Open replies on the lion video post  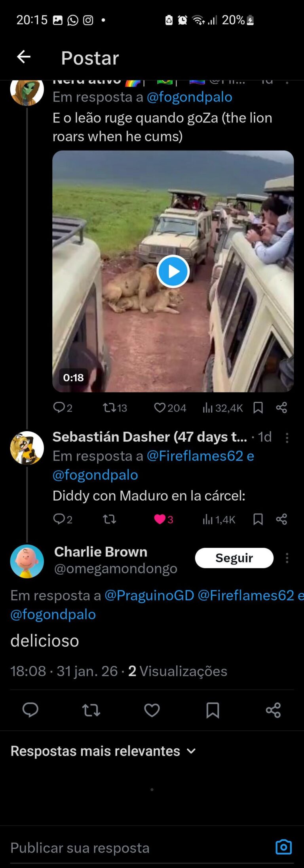63,407
